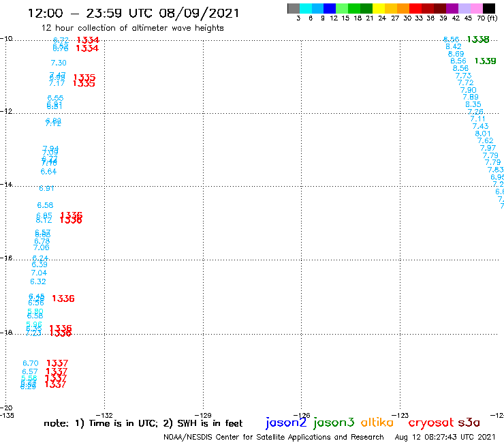
Task: Click the timestamp 'Aug 12 08:27:43 UTC 2021'
Action: pos(445,438)
